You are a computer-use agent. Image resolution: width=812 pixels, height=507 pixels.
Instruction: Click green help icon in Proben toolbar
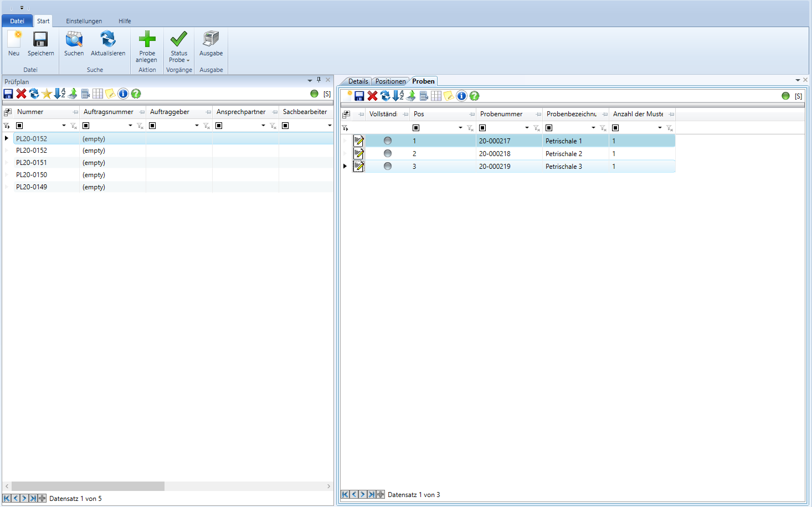coord(474,96)
